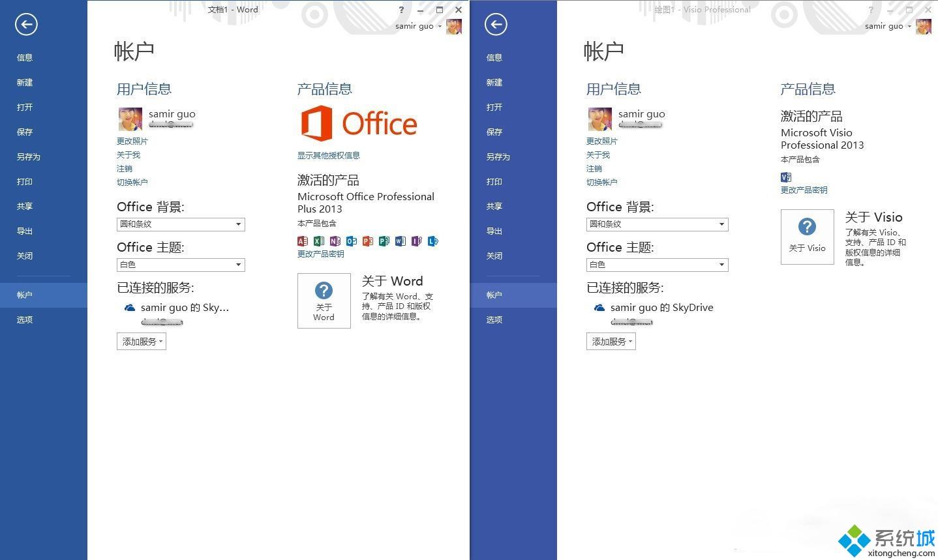Open Office 背景 dropdown in Word
Image resolution: width=938 pixels, height=560 pixels.
tap(181, 224)
